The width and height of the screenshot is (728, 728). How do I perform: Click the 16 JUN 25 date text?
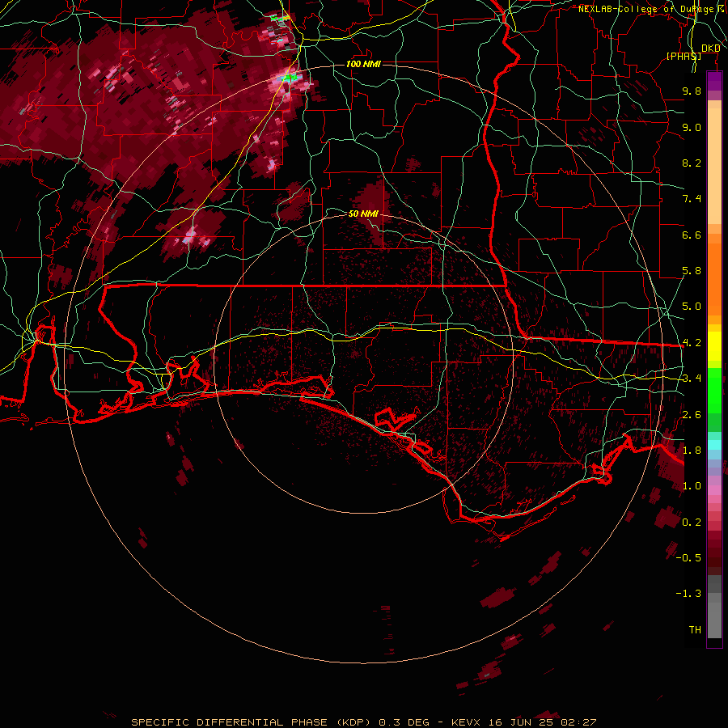click(520, 722)
